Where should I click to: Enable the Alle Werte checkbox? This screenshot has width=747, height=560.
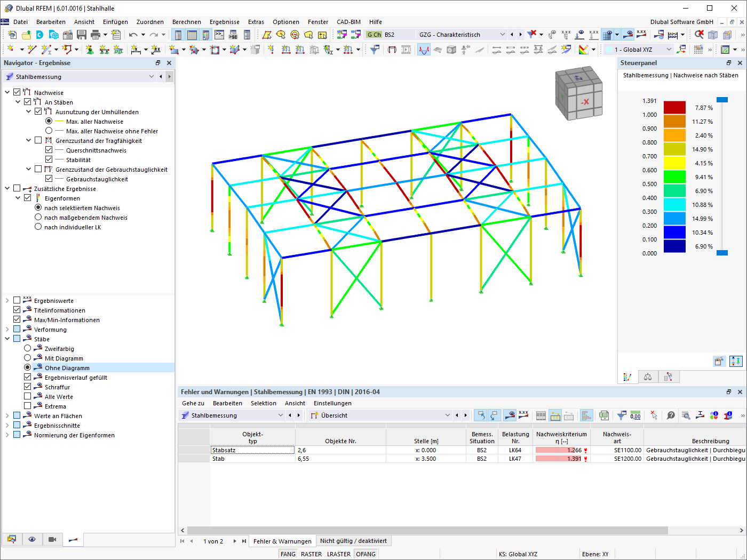click(x=28, y=396)
